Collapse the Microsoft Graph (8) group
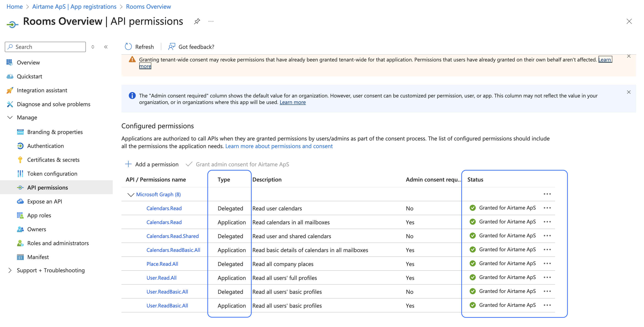The width and height of the screenshot is (644, 327). tap(131, 195)
